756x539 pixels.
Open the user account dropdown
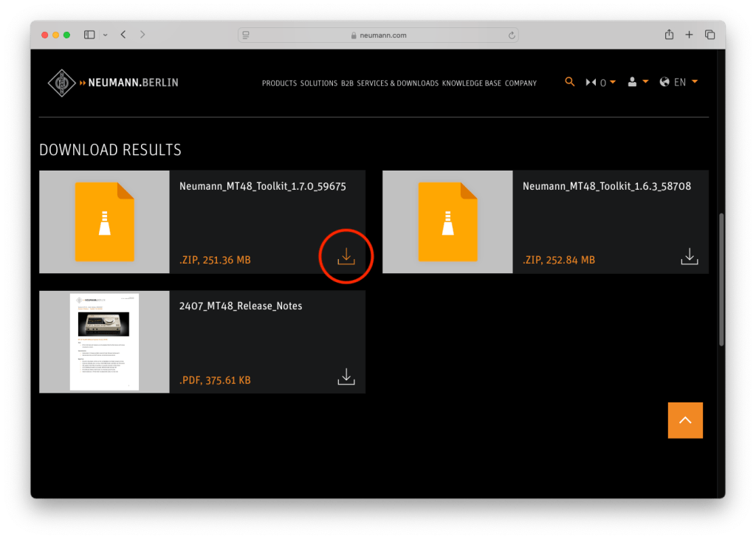(637, 82)
